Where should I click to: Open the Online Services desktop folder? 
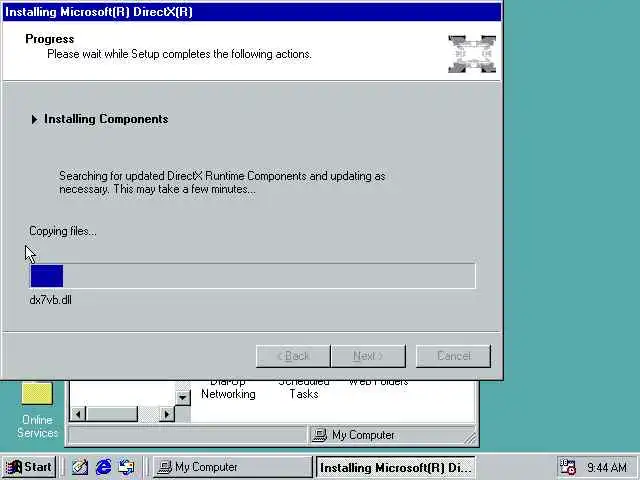click(37, 410)
